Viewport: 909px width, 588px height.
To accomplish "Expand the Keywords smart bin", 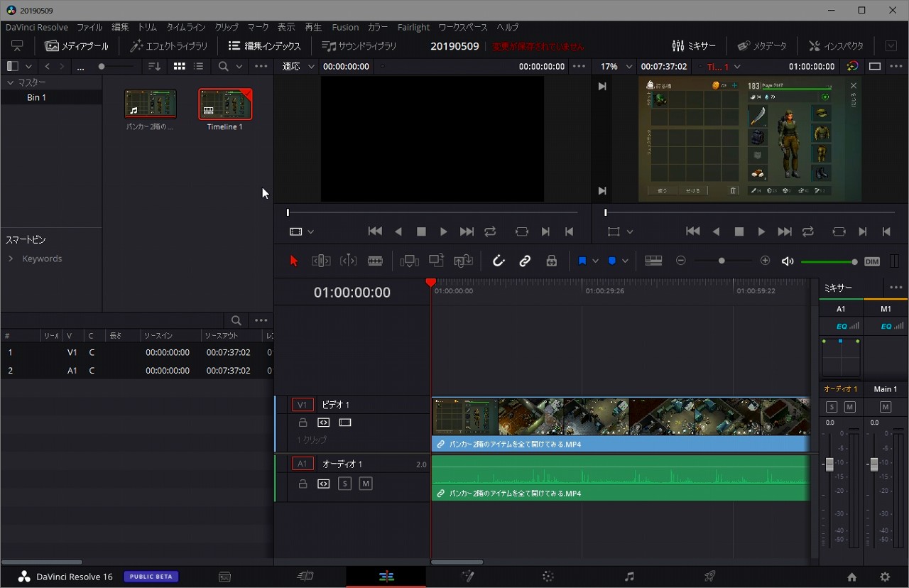I will [x=11, y=258].
